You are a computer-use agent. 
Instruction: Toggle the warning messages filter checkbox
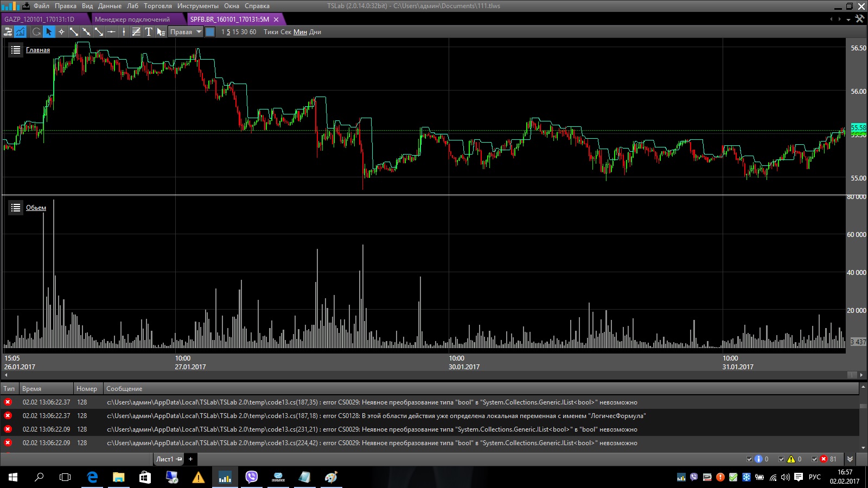click(782, 459)
